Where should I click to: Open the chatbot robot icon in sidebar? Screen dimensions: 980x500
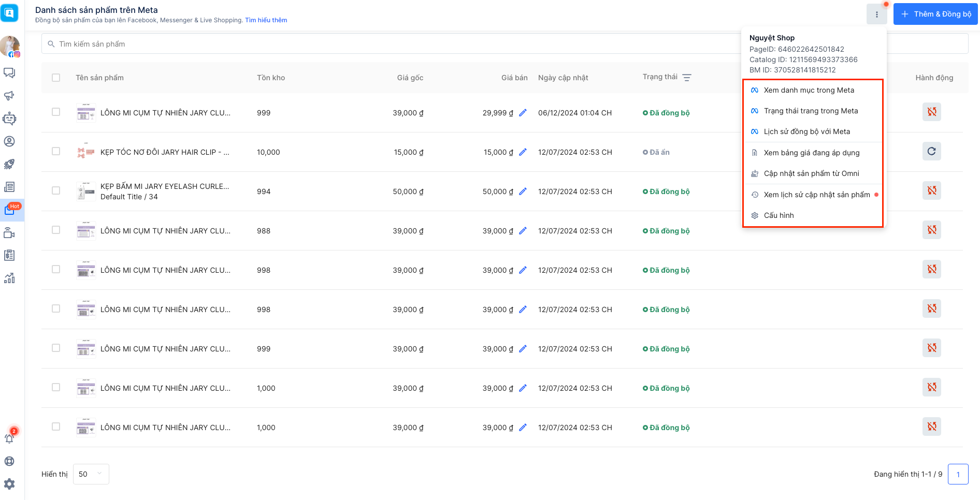[9, 119]
